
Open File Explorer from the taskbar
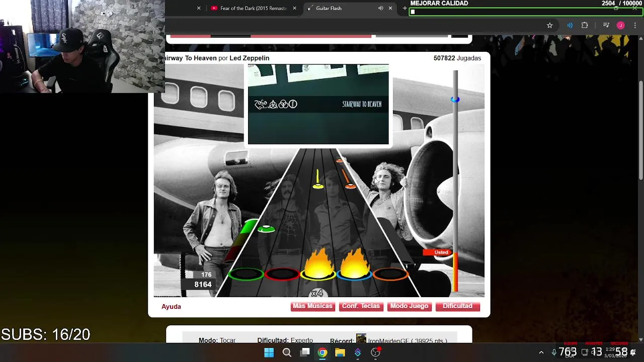point(340,352)
